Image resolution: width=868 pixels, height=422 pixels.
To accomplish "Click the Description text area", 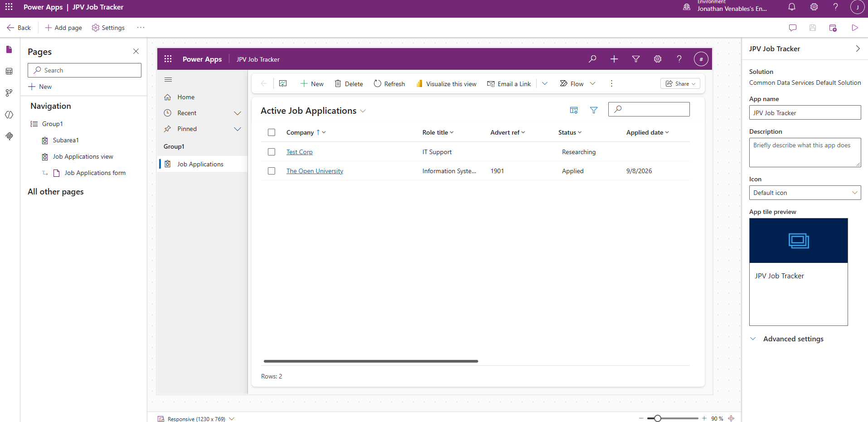I will (805, 152).
